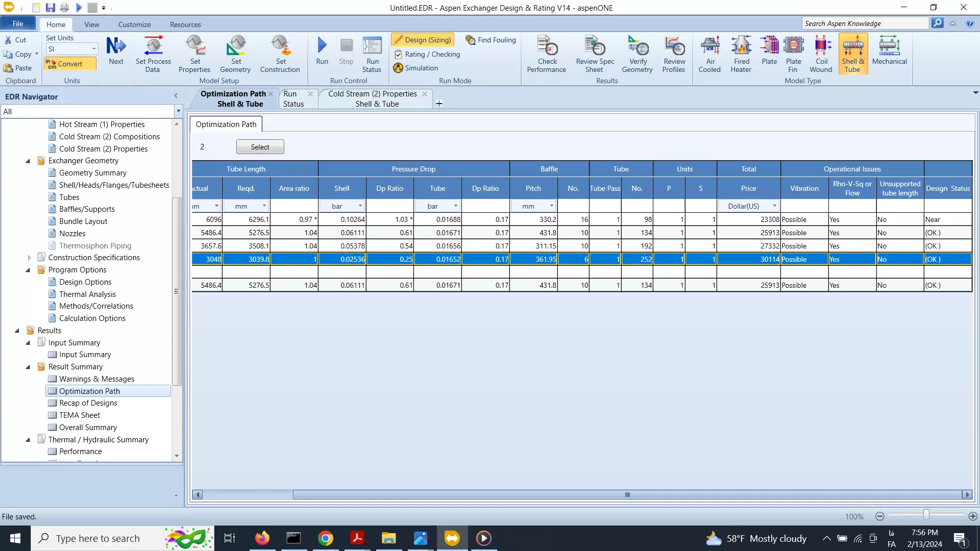The height and width of the screenshot is (551, 980).
Task: Open Recap of Designs in navigator
Action: [x=88, y=403]
